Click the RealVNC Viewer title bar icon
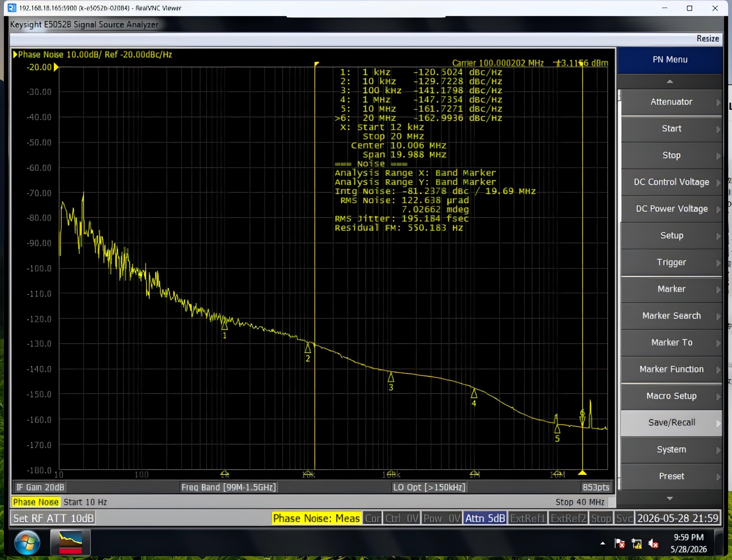 (12, 8)
